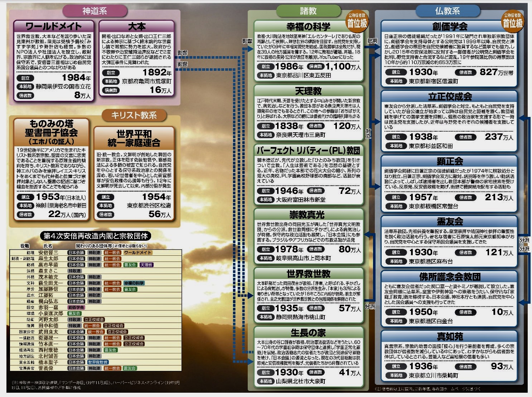Click the 第4次安倍再改造内閣と宗教団体 table heading

(x=96, y=236)
